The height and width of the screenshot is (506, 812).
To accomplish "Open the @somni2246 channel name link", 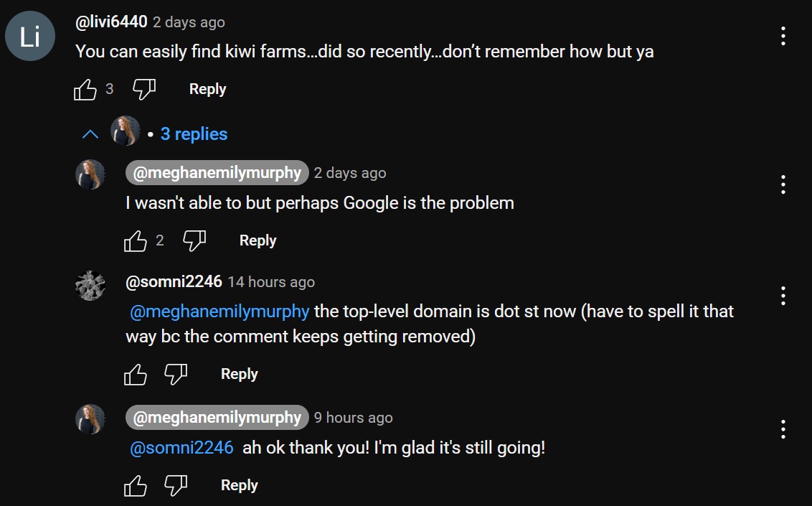I will [174, 282].
